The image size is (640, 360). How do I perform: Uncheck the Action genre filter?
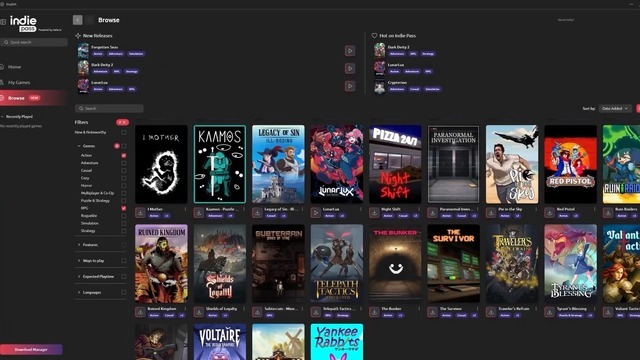click(124, 156)
